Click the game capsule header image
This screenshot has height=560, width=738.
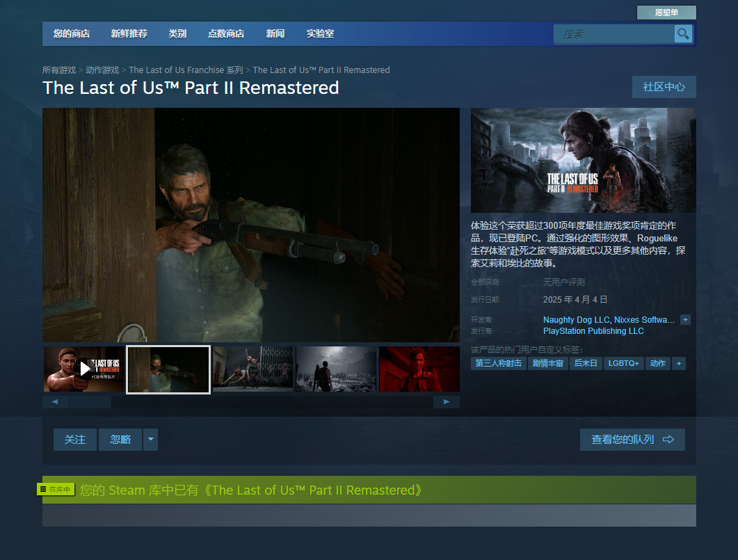click(x=583, y=161)
